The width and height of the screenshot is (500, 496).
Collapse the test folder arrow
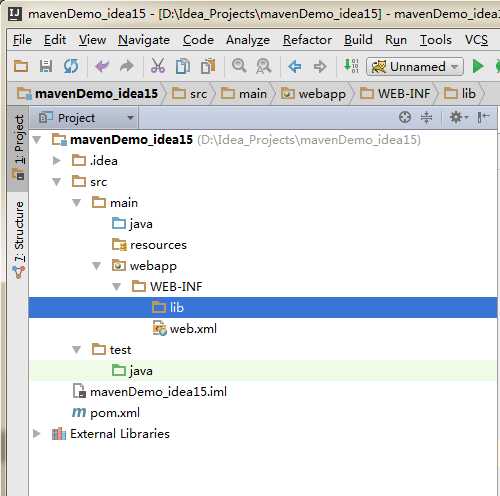(x=77, y=350)
